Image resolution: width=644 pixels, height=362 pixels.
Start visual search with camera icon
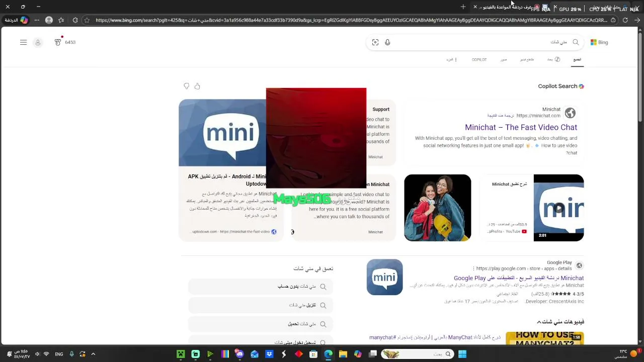coord(375,42)
